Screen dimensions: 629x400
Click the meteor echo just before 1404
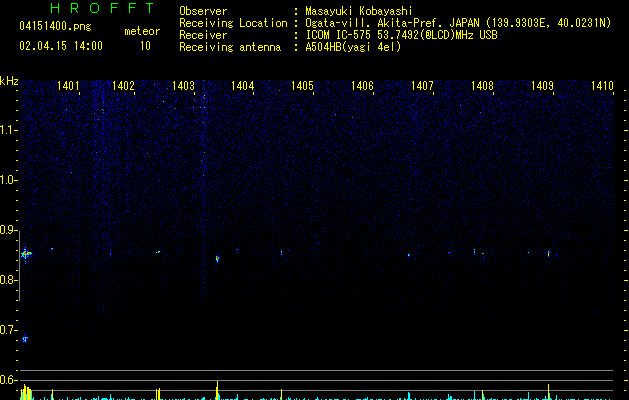217,259
